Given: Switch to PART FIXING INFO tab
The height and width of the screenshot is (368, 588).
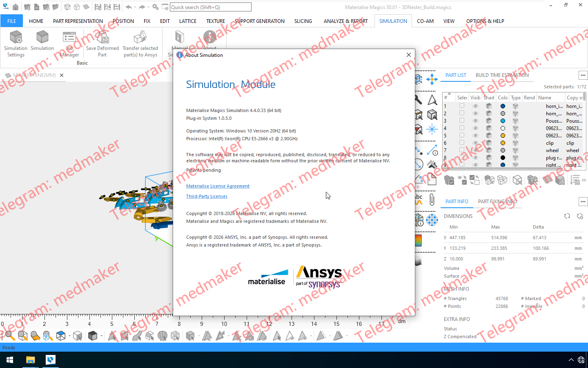Looking at the screenshot, I should [497, 202].
